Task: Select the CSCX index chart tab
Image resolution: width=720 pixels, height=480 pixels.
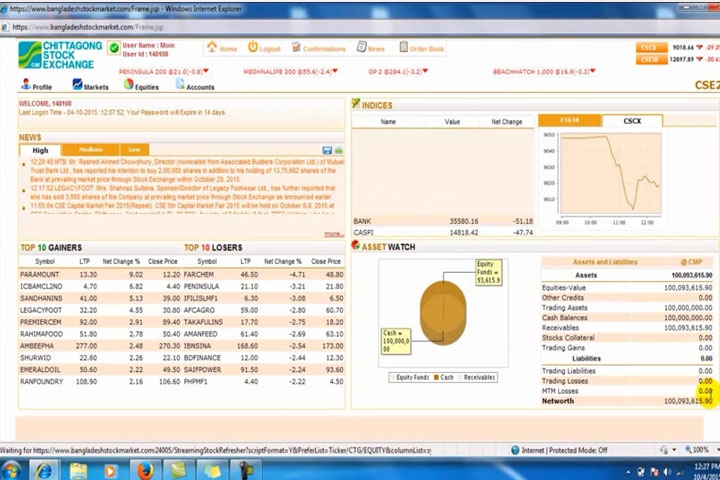Action: [x=632, y=121]
